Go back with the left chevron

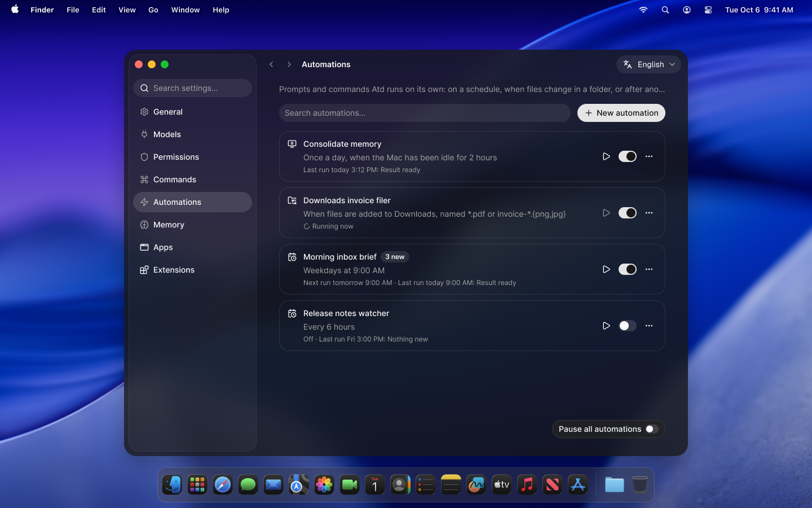pyautogui.click(x=271, y=64)
